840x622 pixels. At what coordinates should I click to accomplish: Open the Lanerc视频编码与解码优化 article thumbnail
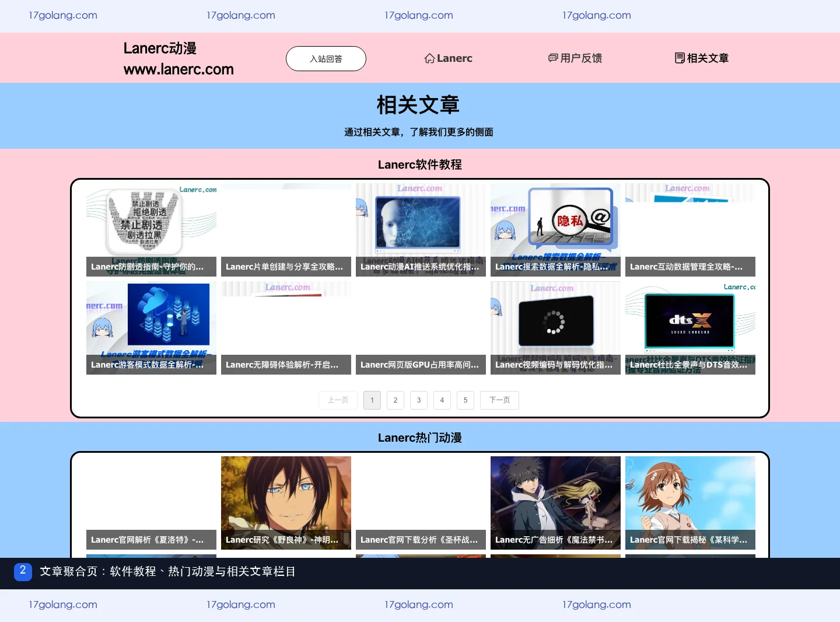coord(555,328)
